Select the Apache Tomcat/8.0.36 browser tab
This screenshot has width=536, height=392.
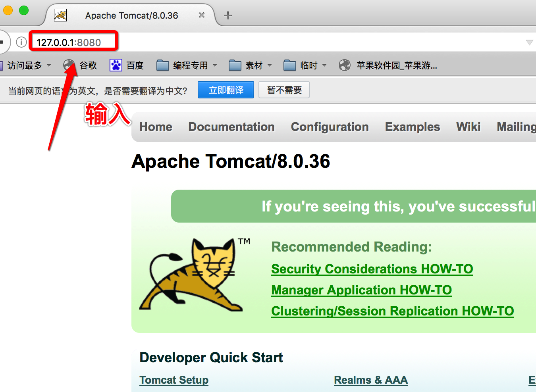tap(131, 15)
